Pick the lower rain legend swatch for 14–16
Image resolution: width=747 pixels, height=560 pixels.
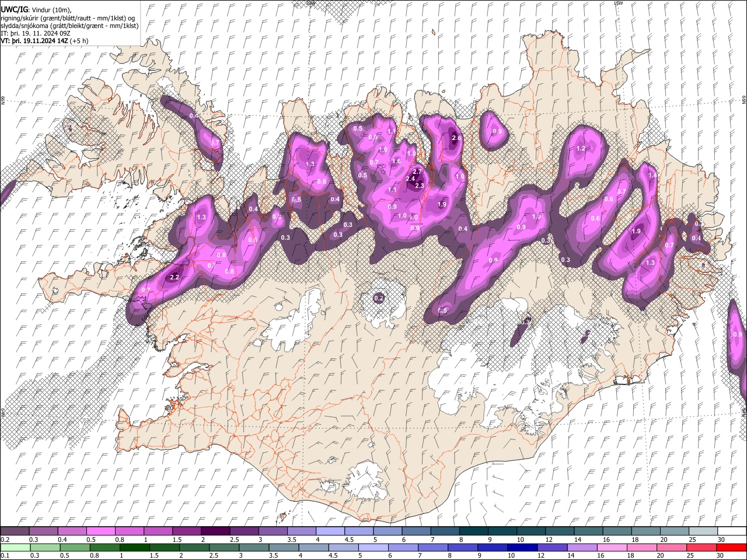tap(582, 547)
